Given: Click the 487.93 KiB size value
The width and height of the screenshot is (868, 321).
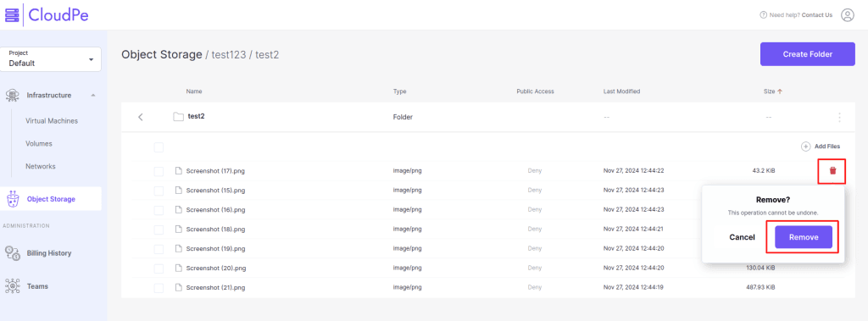Looking at the screenshot, I should tap(760, 287).
